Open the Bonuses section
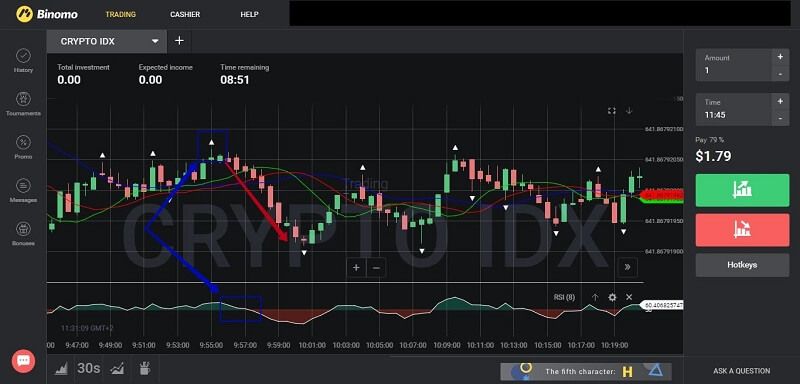The image size is (800, 384). pyautogui.click(x=23, y=234)
